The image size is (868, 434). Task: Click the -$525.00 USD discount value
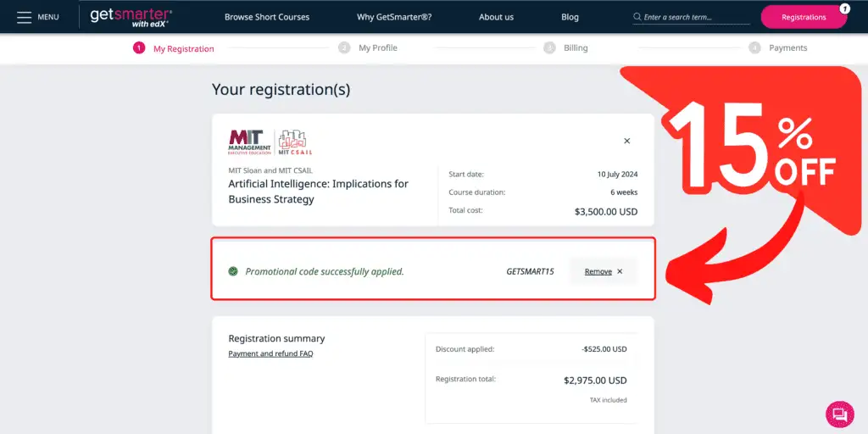click(x=604, y=349)
